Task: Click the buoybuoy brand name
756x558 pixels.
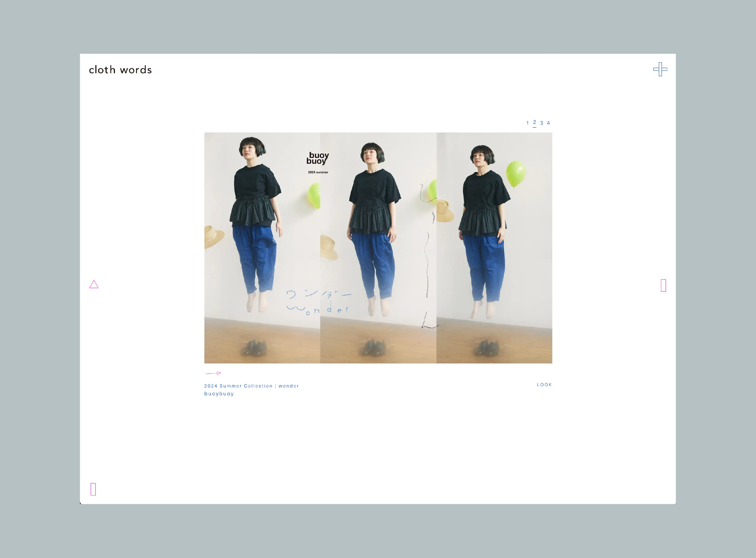Action: click(219, 394)
